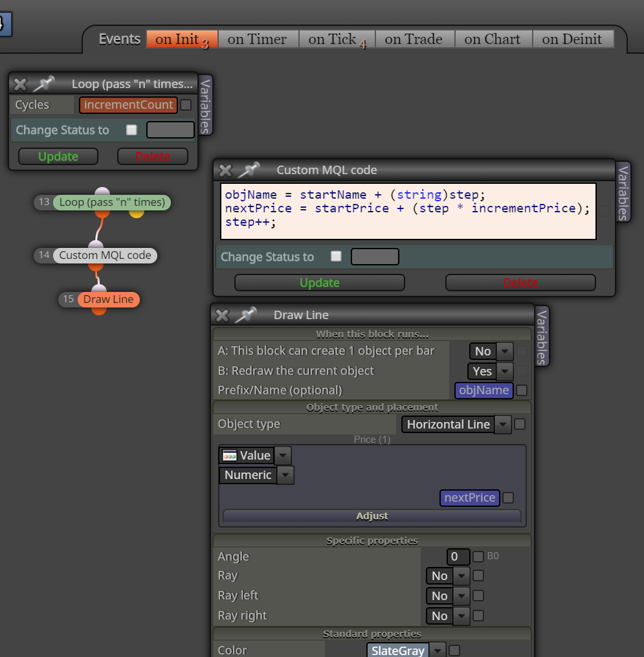Open the Object type Horizontal Line dropdown
Image resolution: width=644 pixels, height=657 pixels.
(456, 425)
